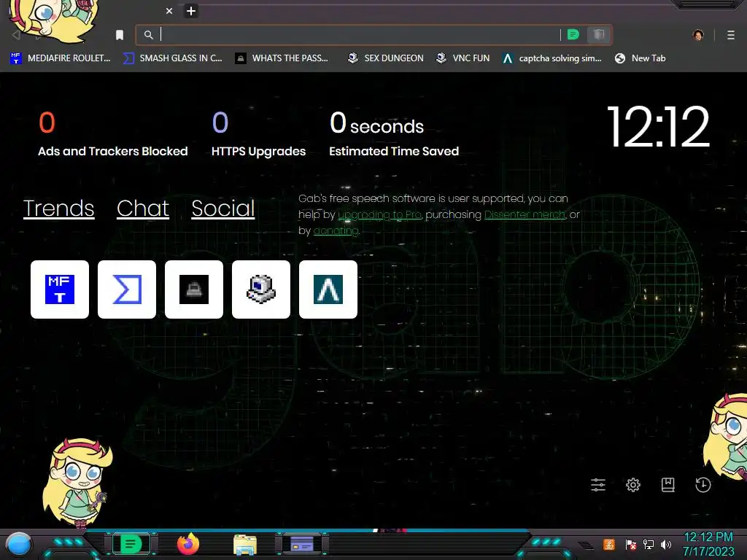
Task: Open the computer-icon shortcut tile
Action: (261, 289)
